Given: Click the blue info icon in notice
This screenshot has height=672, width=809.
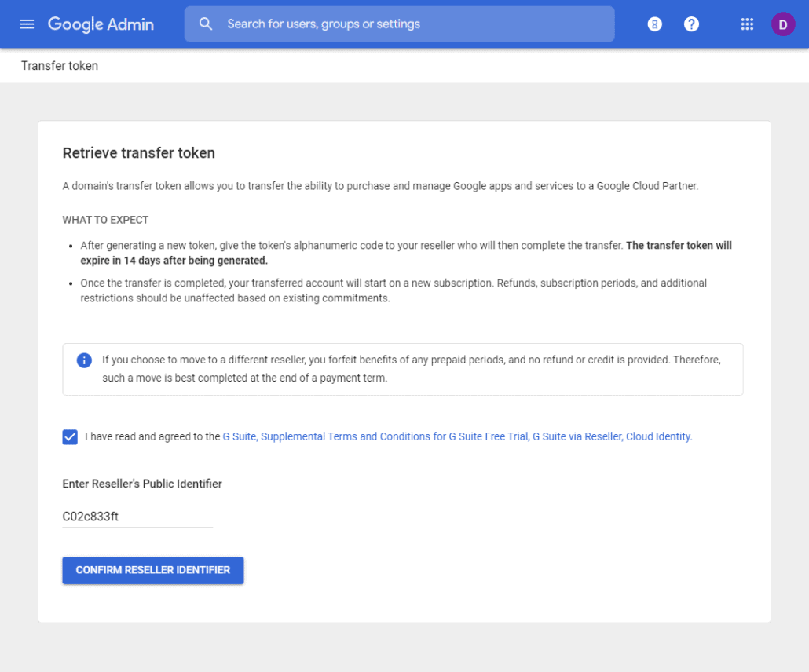Looking at the screenshot, I should tap(84, 360).
